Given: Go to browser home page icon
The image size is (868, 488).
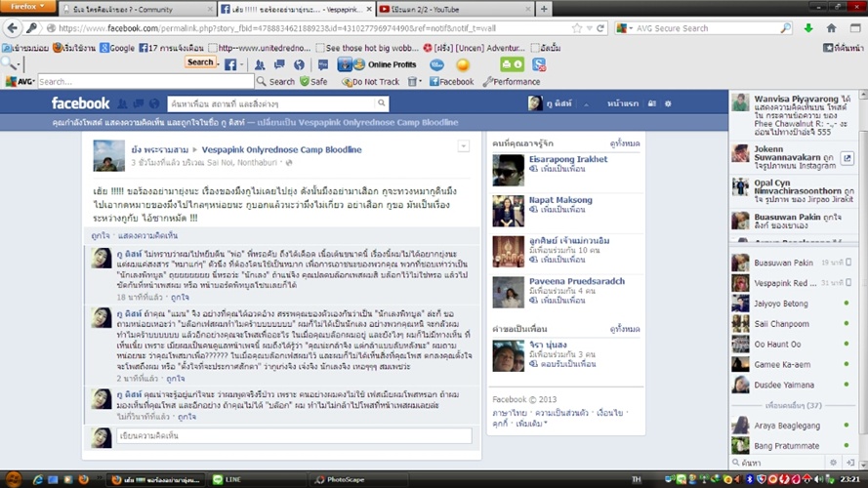Looking at the screenshot, I should [x=831, y=28].
